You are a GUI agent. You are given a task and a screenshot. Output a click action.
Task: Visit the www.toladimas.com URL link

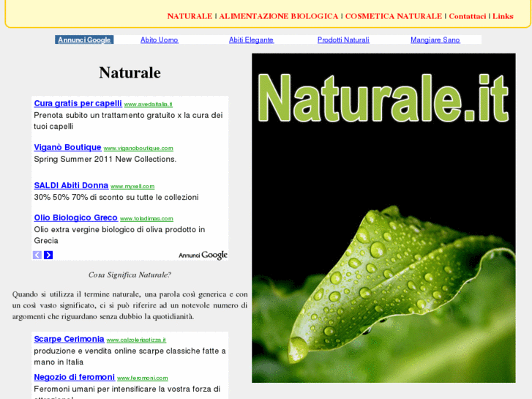(146, 219)
